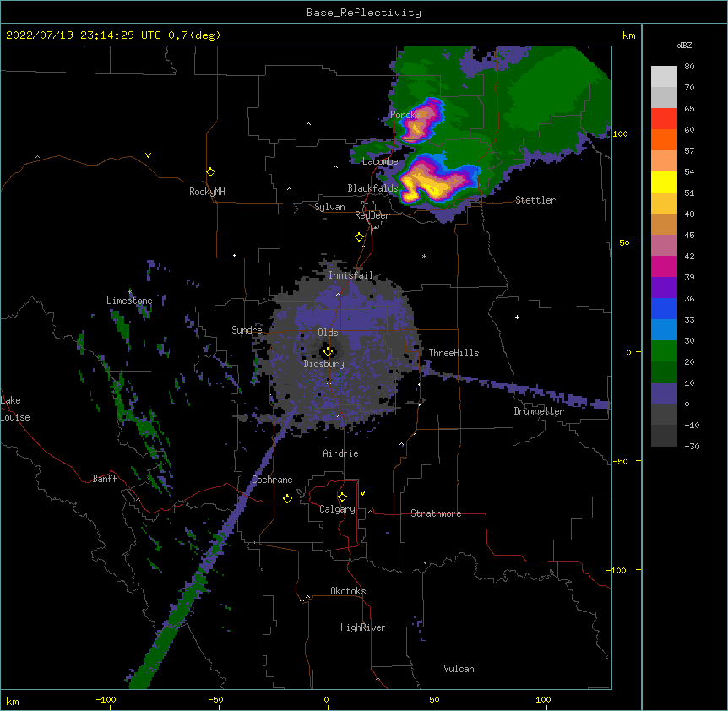The image size is (728, 711).
Task: Pick the slate purple 0–10 dBZ legend swatch
Action: pyautogui.click(x=664, y=393)
